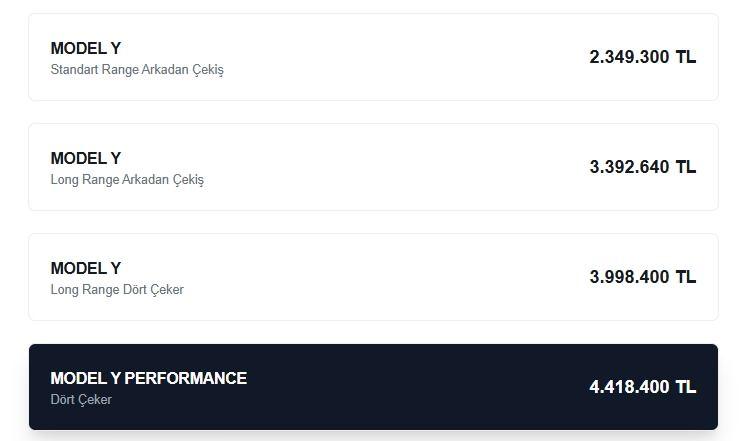Click MODEL Y title above Standart Range subtitle
Image resolution: width=743 pixels, height=441 pixels.
coord(86,48)
